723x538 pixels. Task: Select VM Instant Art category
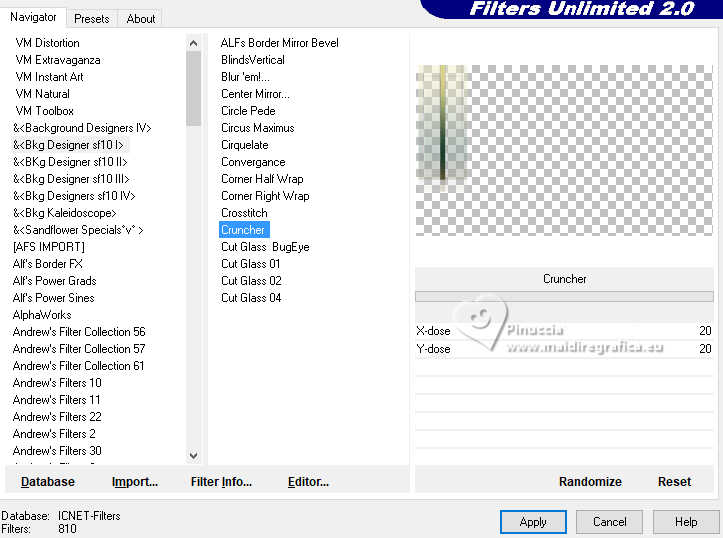pyautogui.click(x=49, y=77)
